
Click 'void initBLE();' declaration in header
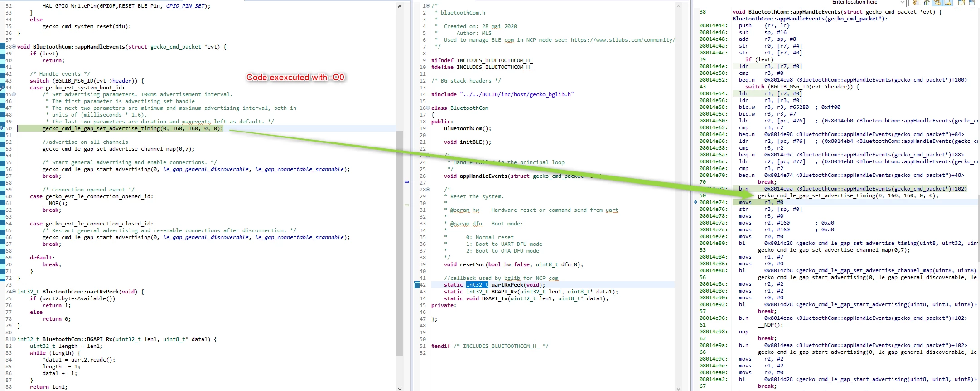point(467,142)
